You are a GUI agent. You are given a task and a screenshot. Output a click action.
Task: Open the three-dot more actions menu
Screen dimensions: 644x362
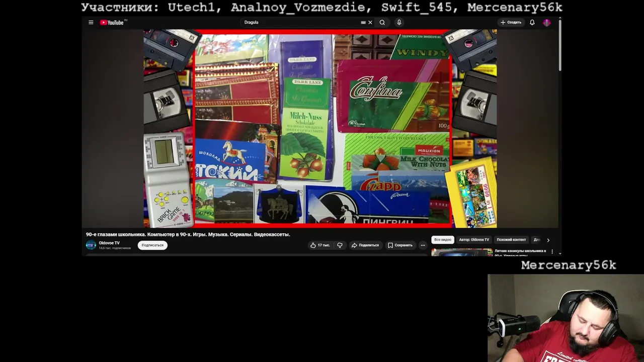[x=423, y=245]
